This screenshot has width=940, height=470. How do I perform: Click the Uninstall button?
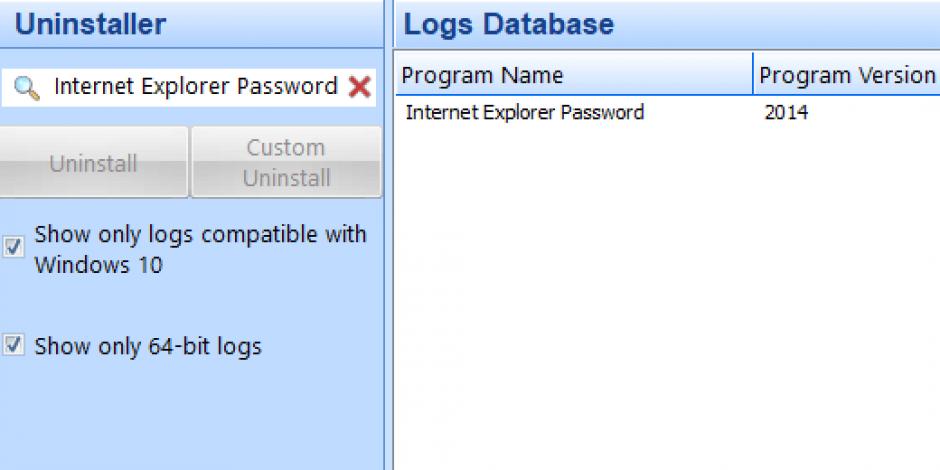[94, 162]
